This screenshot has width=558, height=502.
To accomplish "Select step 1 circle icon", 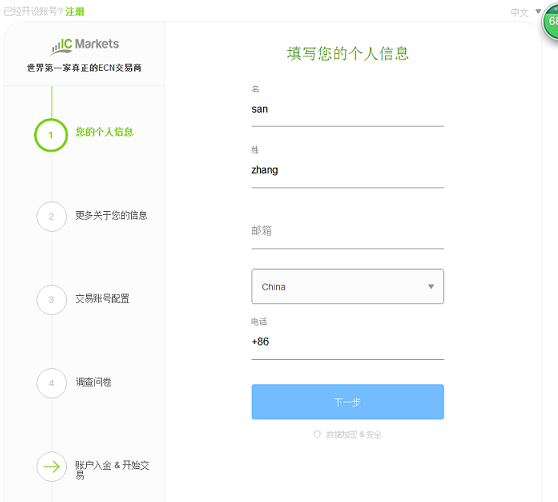I will pyautogui.click(x=51, y=135).
